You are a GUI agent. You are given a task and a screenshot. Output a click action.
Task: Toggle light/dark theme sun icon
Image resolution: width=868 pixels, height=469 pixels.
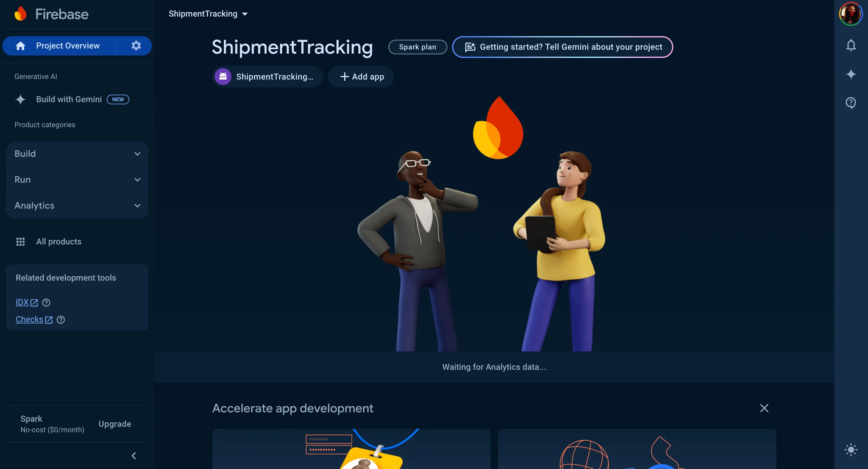pyautogui.click(x=851, y=450)
